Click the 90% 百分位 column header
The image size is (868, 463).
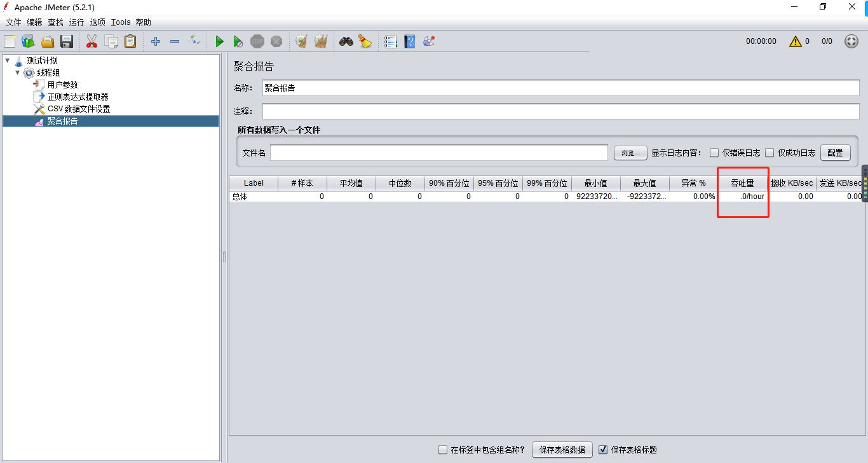(449, 183)
